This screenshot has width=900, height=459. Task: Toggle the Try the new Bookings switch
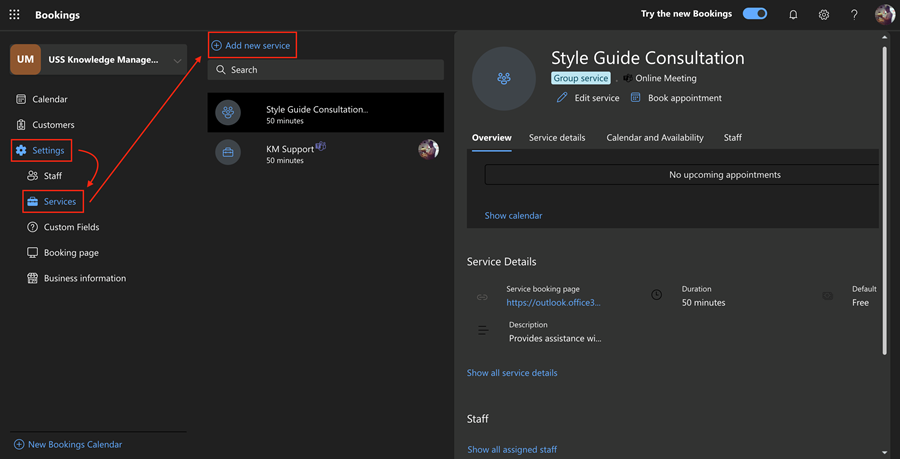(755, 14)
